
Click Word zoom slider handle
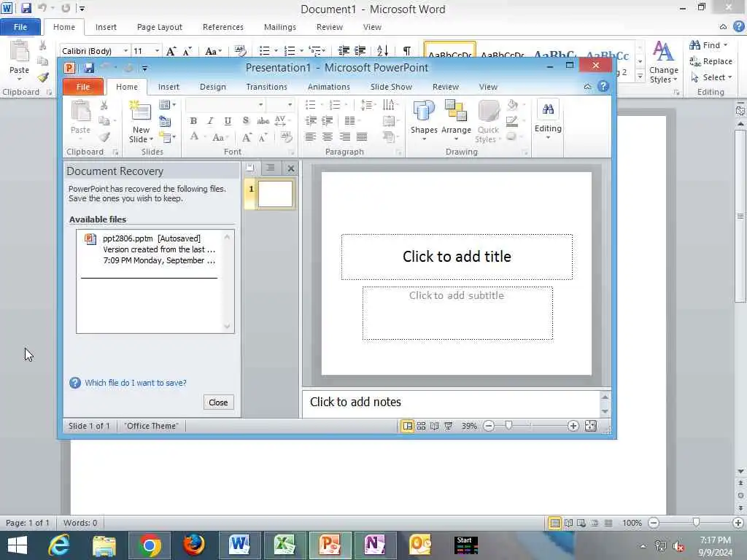coord(696,522)
